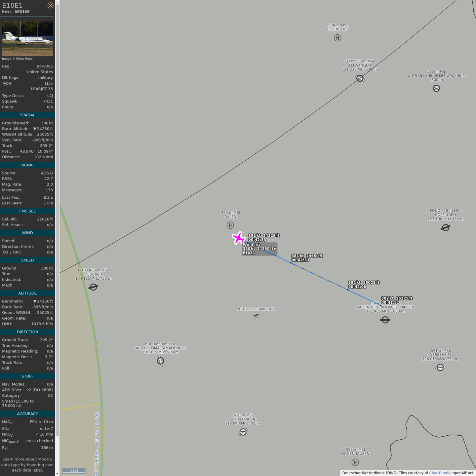Click the sidebar scrollbar up arrow
The image size is (476, 476).
[57, 2]
